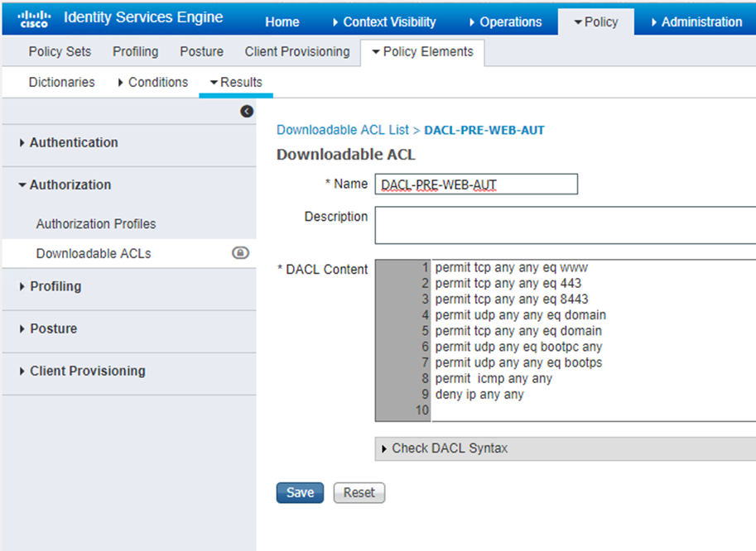Go back to Downloadable ACL List

342,130
